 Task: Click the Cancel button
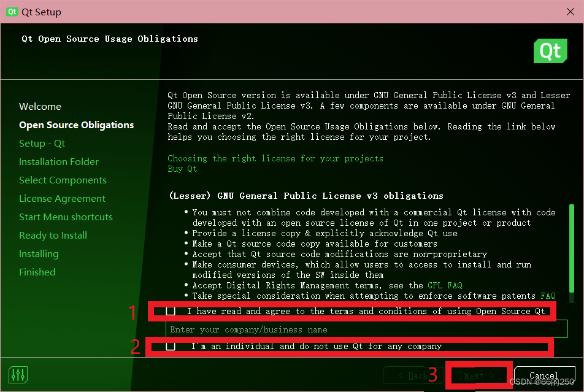(x=544, y=375)
